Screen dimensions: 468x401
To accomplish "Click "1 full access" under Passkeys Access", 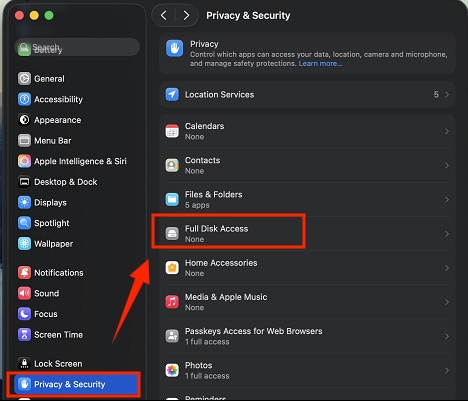I will point(207,342).
